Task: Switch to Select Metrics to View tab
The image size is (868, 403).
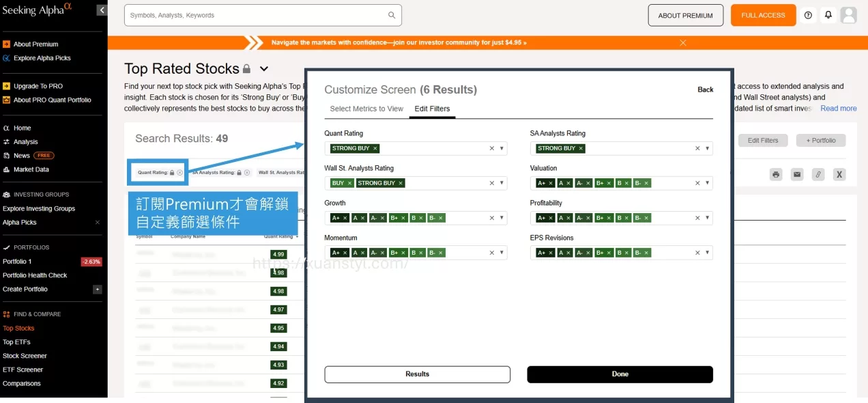Action: pyautogui.click(x=366, y=109)
